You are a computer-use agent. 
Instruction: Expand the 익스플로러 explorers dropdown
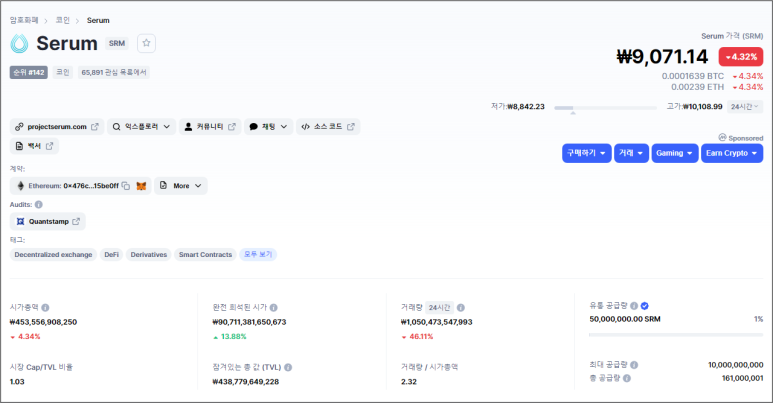tap(141, 127)
